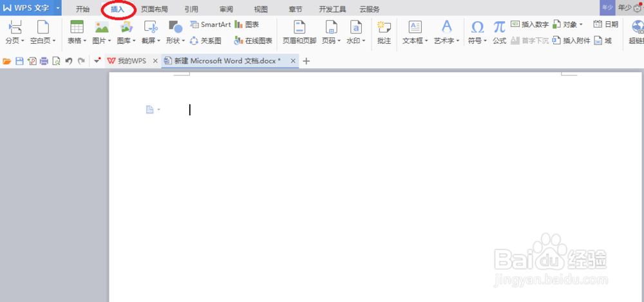Switch to 我的WPS document tab
The image size is (644, 302).
[126, 61]
